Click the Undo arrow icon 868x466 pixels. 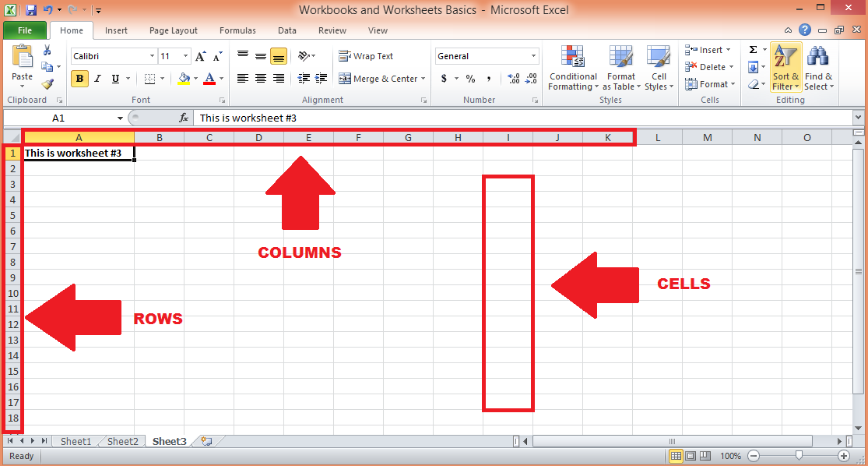click(48, 10)
